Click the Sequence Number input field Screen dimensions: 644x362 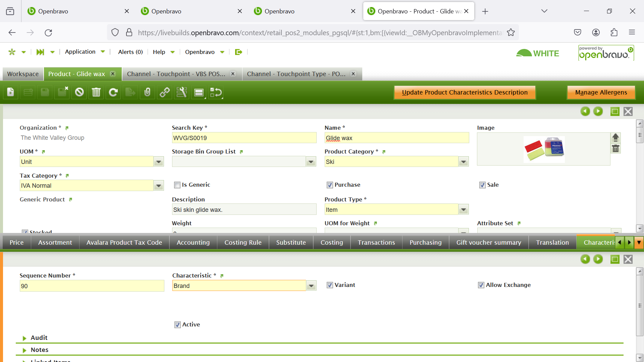pyautogui.click(x=92, y=286)
